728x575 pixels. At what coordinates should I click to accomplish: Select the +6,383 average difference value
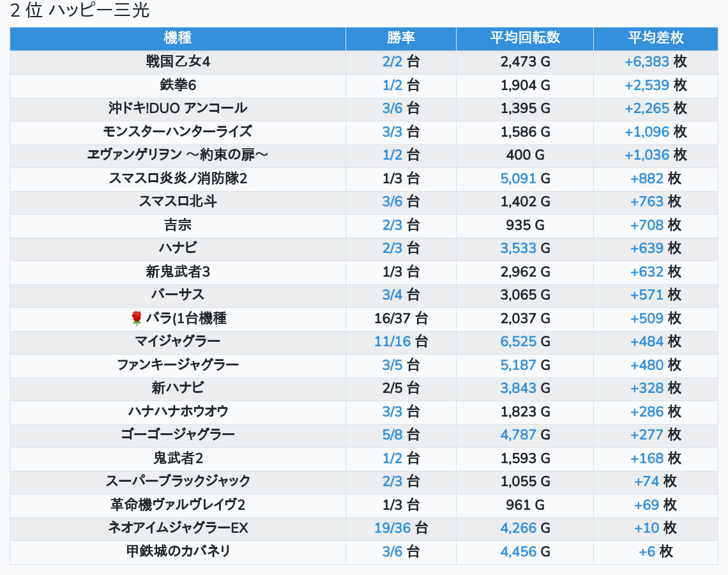click(647, 62)
